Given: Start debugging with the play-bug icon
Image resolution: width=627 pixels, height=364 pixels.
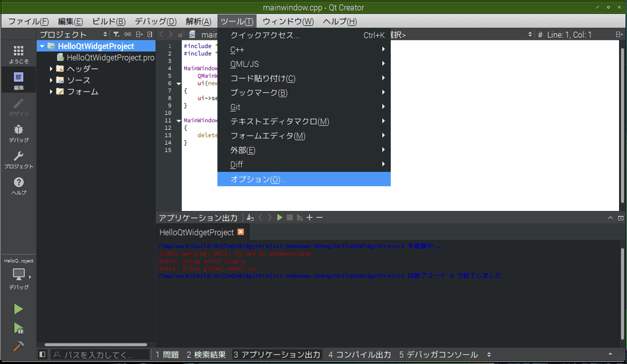Looking at the screenshot, I should click(18, 328).
